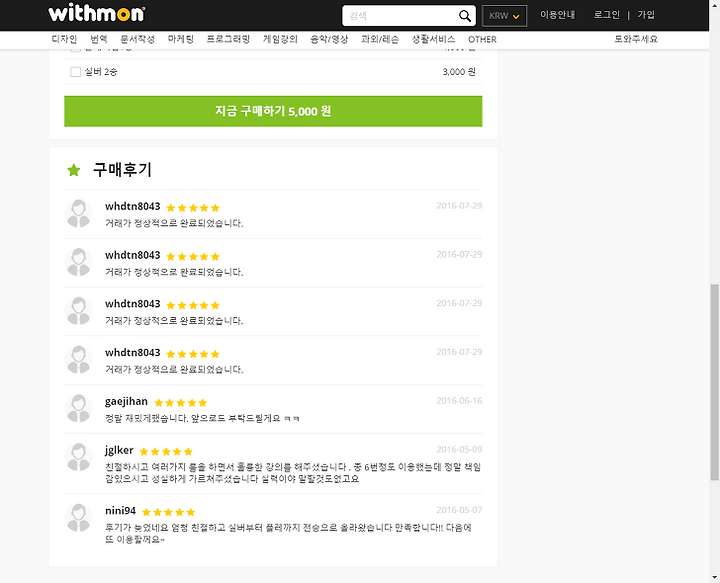Open the 프로그래밍 category menu

pyautogui.click(x=228, y=39)
